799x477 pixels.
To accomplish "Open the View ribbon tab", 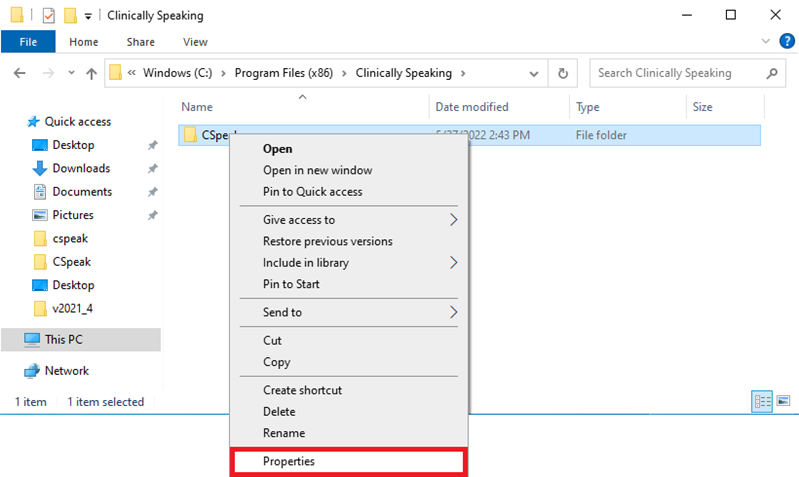I will tap(195, 42).
